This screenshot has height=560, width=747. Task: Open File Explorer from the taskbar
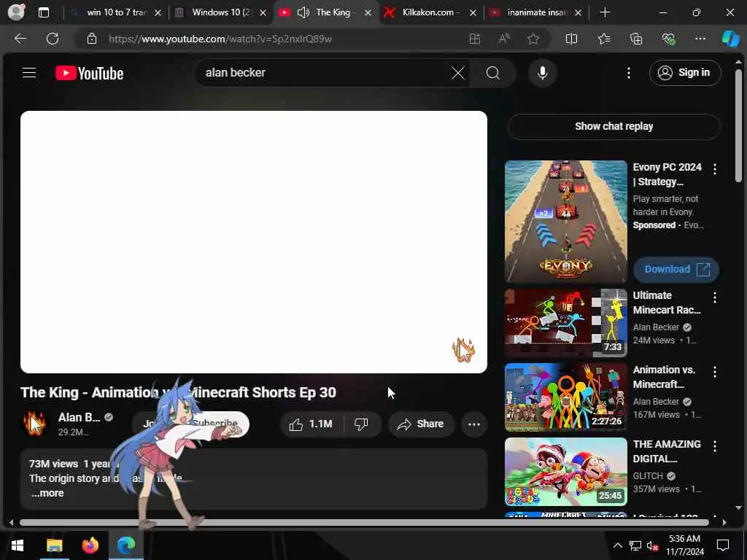point(54,545)
